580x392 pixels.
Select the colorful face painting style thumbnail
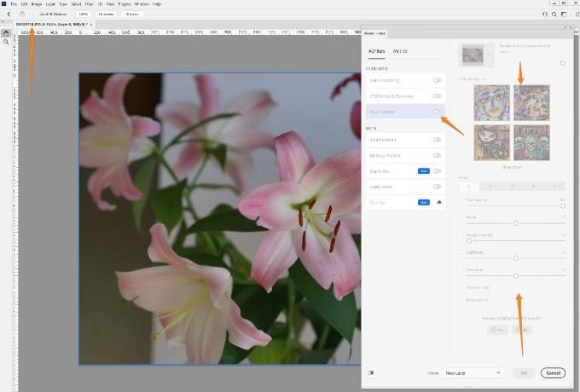click(491, 103)
